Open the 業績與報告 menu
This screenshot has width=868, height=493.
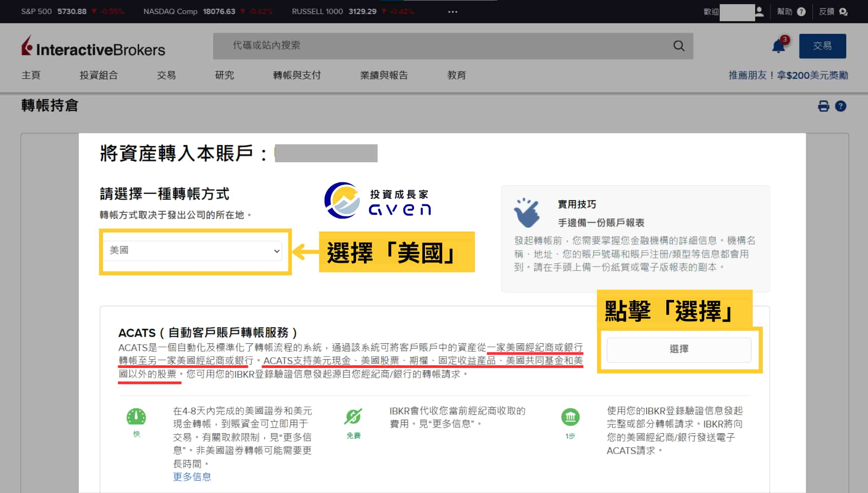384,75
